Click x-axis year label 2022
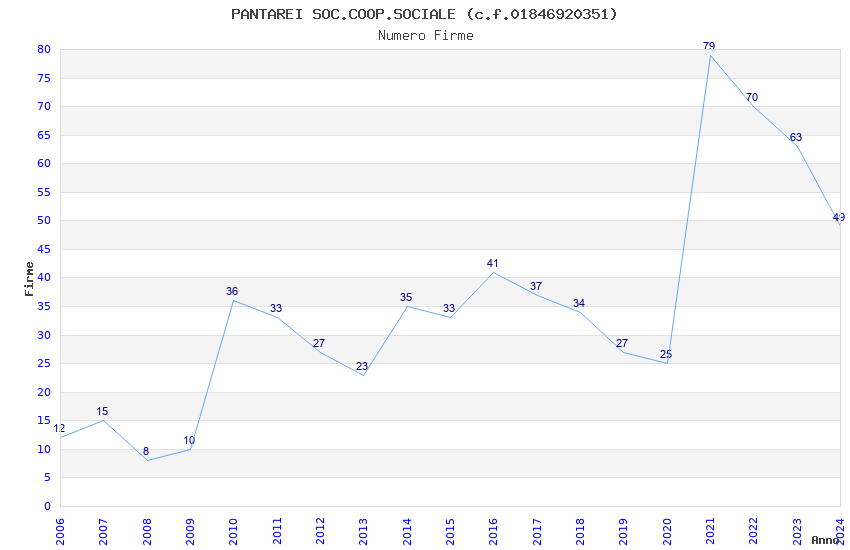The image size is (850, 550). click(x=754, y=532)
